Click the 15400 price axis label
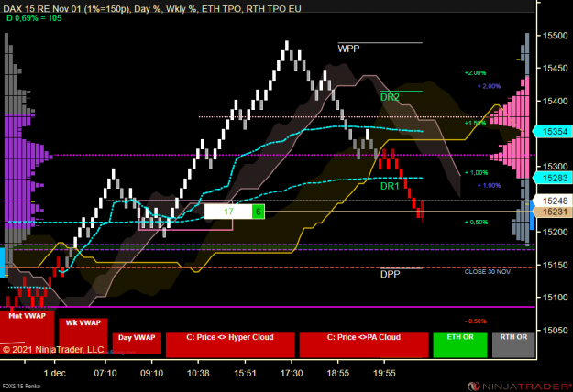The width and height of the screenshot is (573, 392). pos(555,101)
